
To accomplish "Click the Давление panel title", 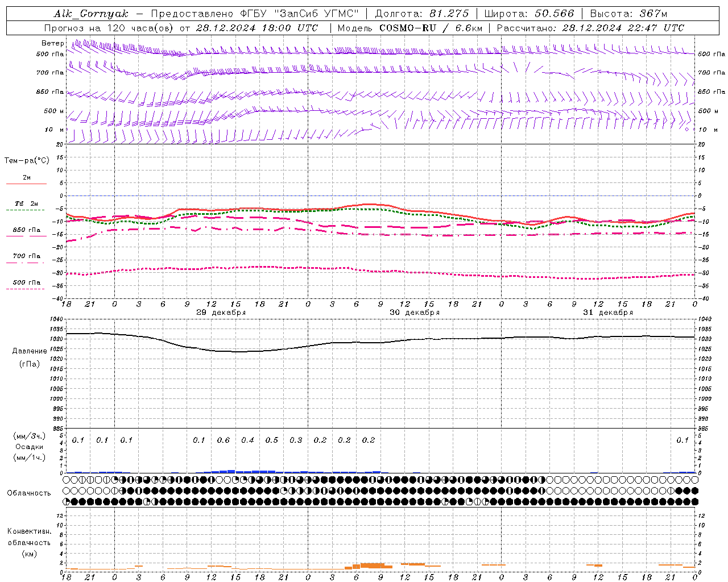I will (x=30, y=351).
